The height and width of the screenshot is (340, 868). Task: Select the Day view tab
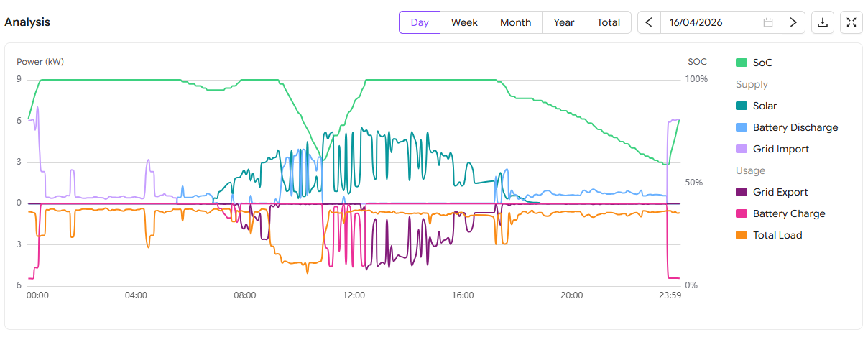[x=420, y=22]
